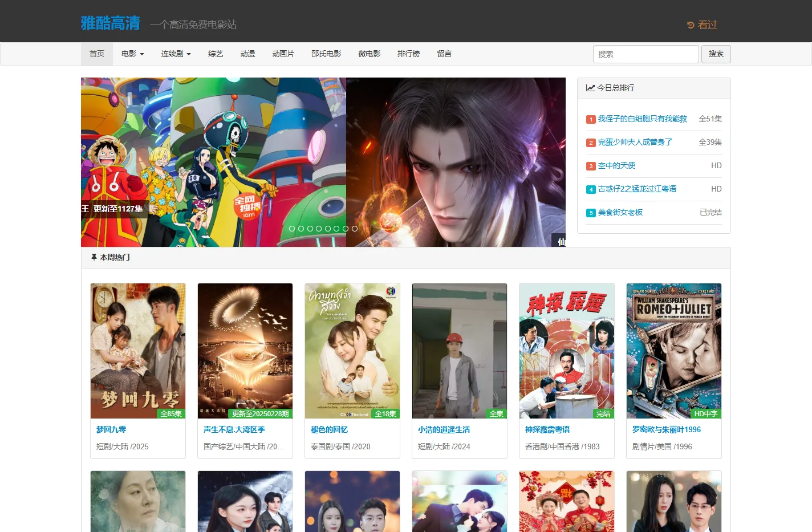Click the 全39集 episode count text
Screen dimensions: 812x532
tap(710, 142)
